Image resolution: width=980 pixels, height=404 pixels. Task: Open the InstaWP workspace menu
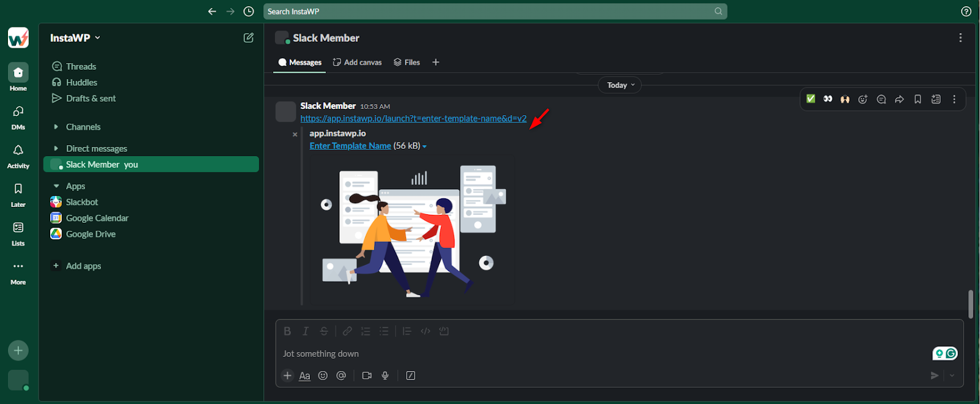coord(75,38)
